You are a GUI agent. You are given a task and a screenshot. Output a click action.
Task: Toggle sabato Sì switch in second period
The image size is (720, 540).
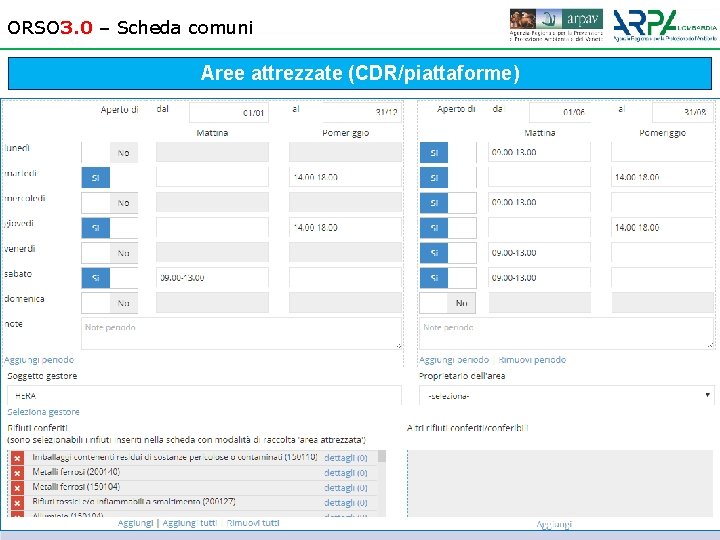[448, 278]
